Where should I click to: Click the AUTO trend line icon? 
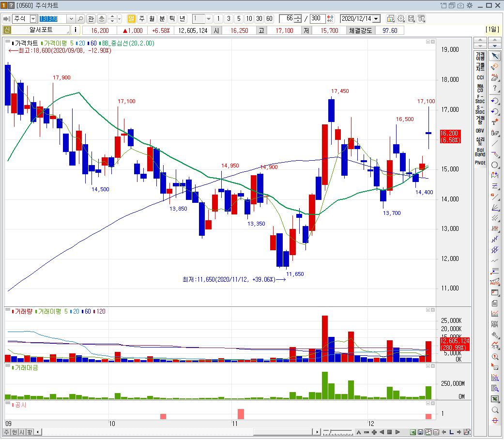495,282
